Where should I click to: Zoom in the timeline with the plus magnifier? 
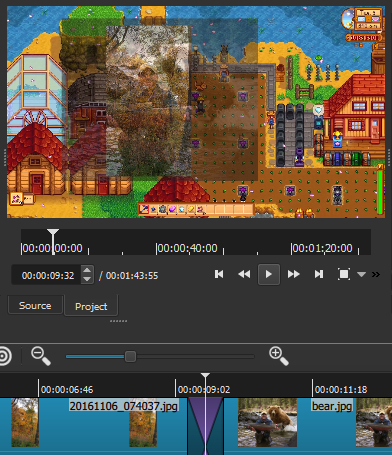pos(279,356)
